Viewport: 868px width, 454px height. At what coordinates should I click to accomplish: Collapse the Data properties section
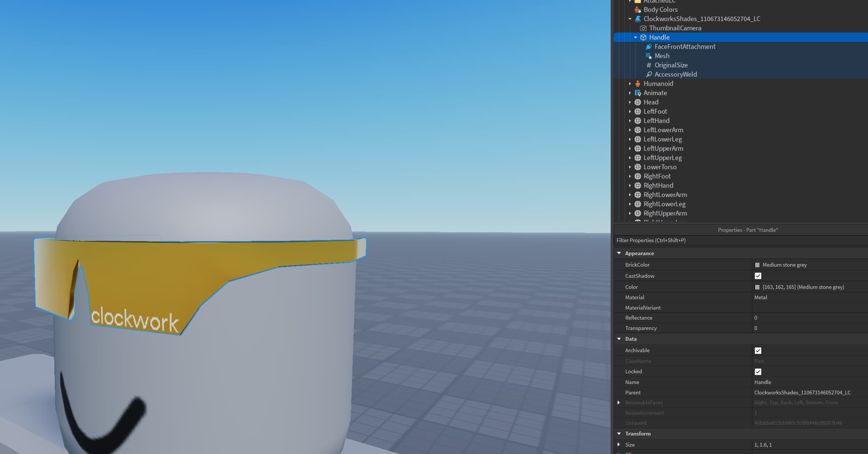[619, 339]
